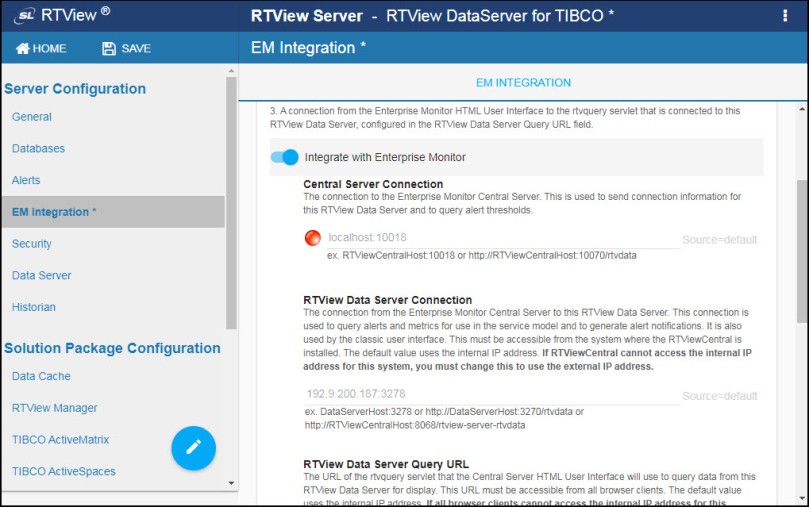Click the blue pencil edit button
This screenshot has height=507, width=809.
(193, 448)
